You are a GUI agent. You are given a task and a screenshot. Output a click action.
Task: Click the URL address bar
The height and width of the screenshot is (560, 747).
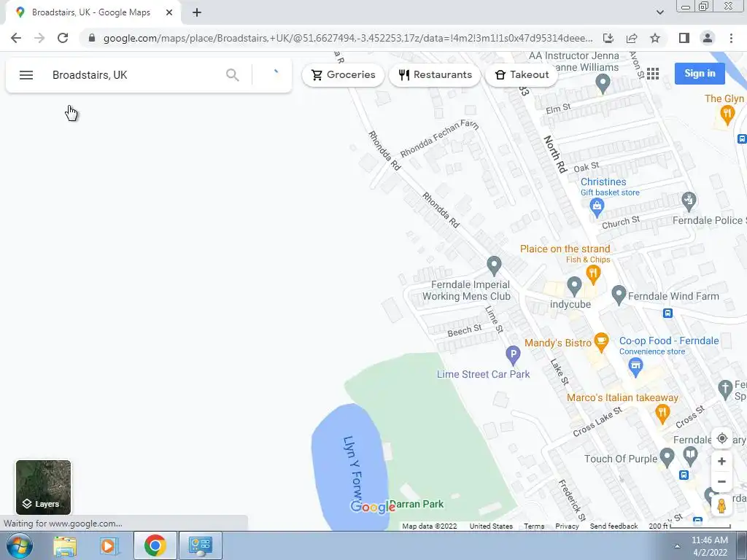tap(348, 38)
